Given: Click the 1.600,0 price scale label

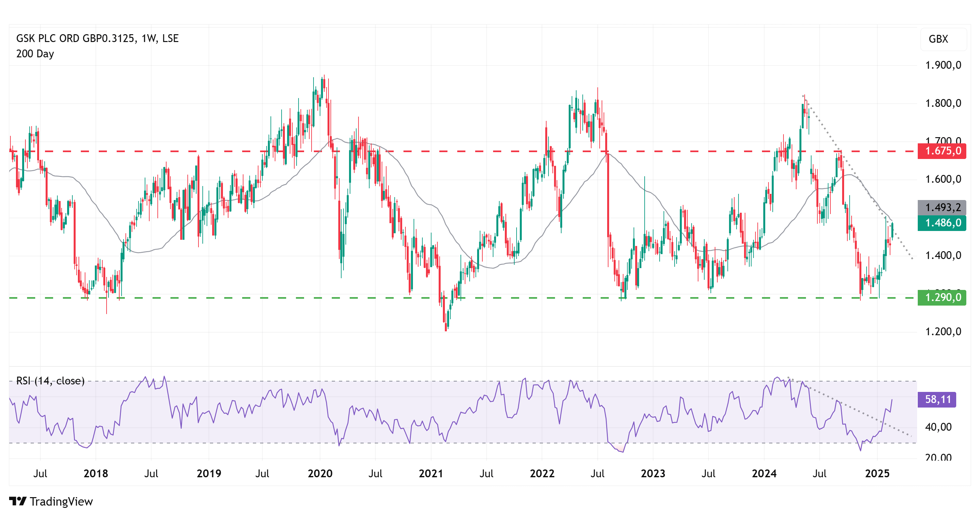Looking at the screenshot, I should tap(943, 179).
